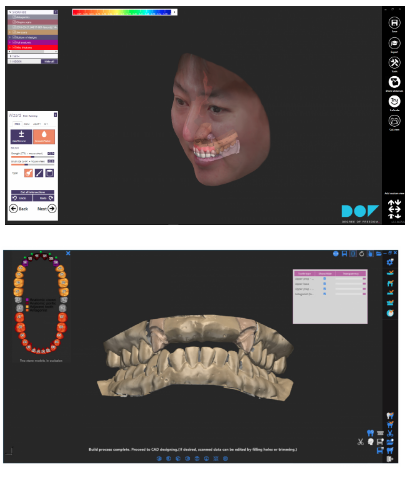The width and height of the screenshot is (409, 480).
Task: Toggle the checkbox on the dark violet group row
Action: (x=14, y=37)
